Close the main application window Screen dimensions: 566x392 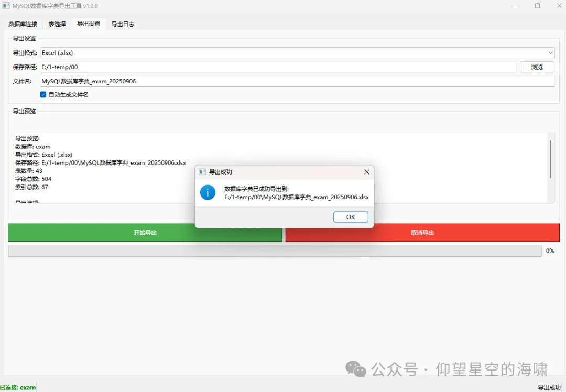[559, 6]
